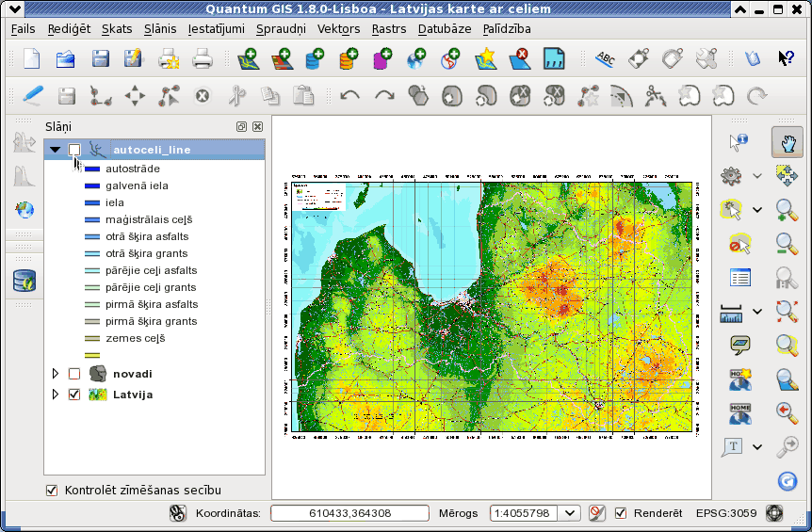Create new shapefile layer star icon

(486, 59)
